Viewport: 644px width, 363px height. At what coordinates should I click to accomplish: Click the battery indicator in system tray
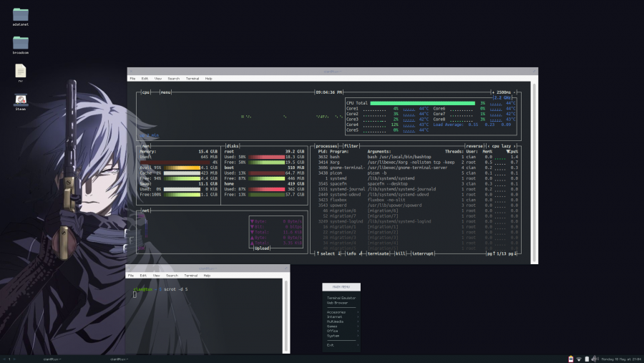click(587, 359)
